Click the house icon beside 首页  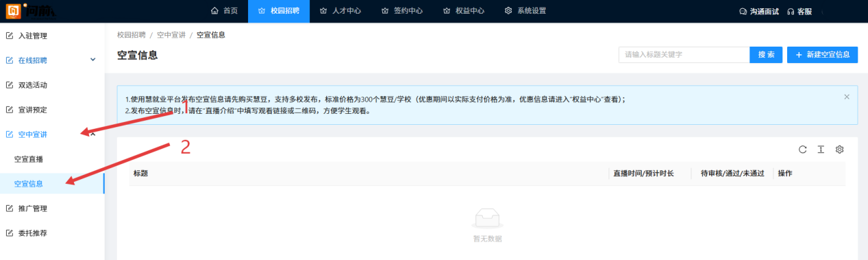[x=215, y=11]
